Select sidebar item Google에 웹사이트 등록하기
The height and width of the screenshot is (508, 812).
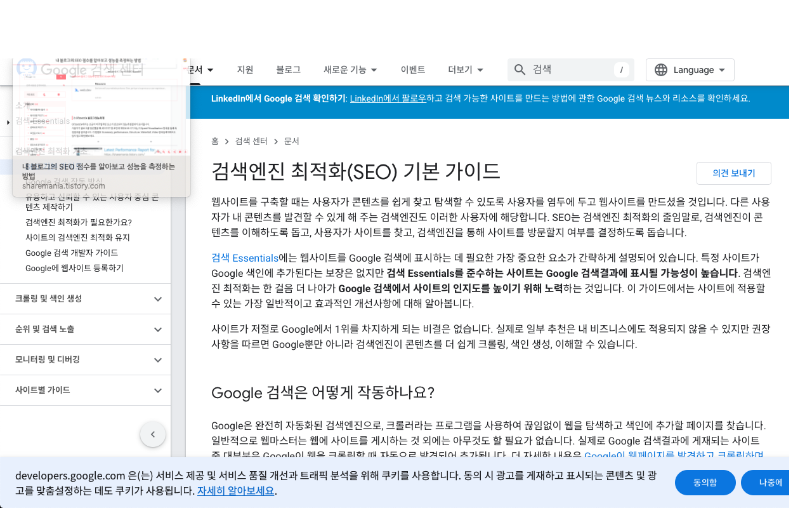point(74,268)
